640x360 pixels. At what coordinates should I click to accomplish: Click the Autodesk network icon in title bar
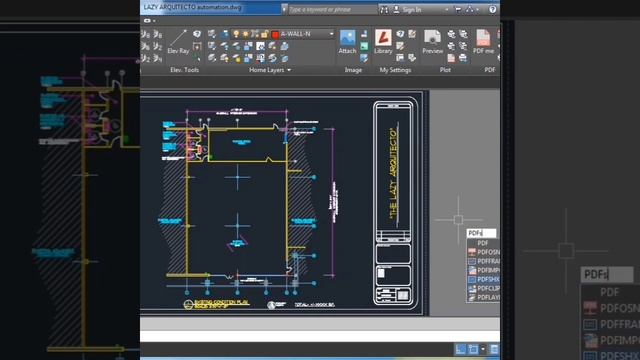[470, 9]
